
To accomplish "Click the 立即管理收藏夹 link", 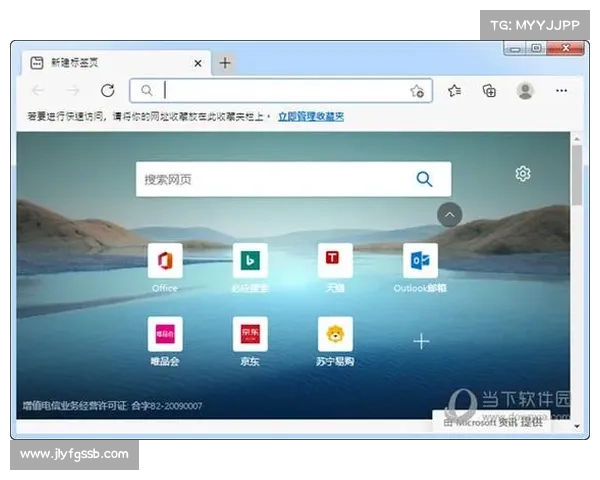I will [x=311, y=116].
